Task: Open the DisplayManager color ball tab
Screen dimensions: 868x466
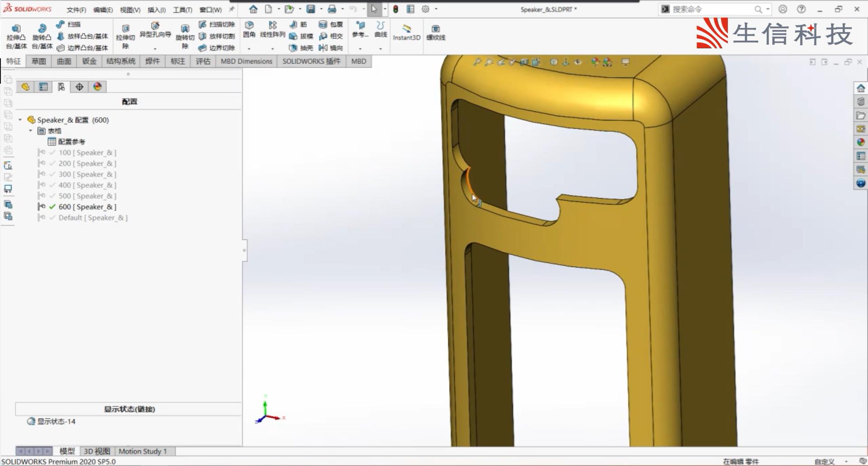Action: point(98,87)
